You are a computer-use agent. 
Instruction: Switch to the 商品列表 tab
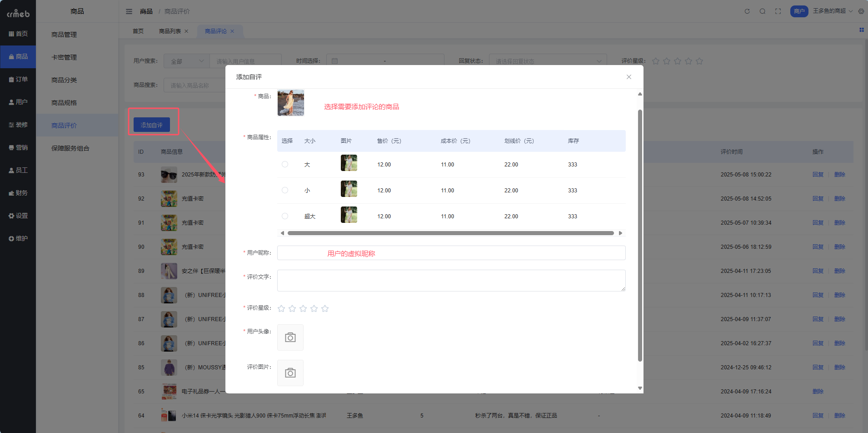(170, 31)
